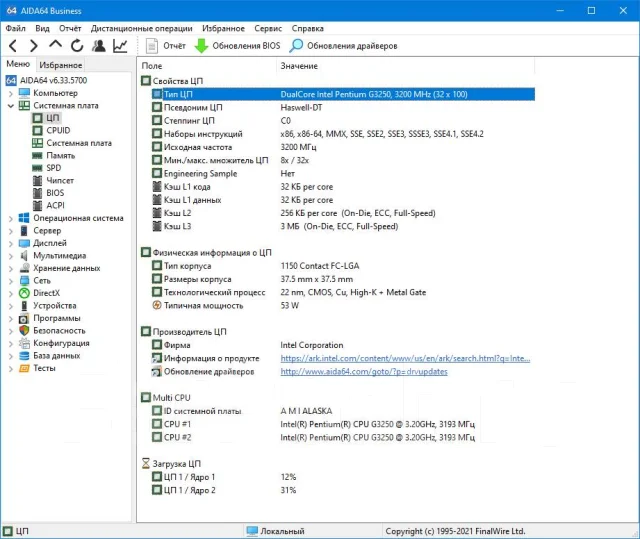This screenshot has height=539, width=640.
Task: Select the ЦП 1 / Ядро 2 row
Action: (x=343, y=490)
